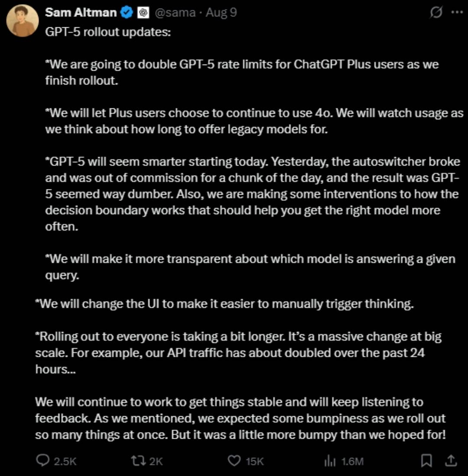
Task: Click the Grok explain-post icon
Action: [x=436, y=13]
